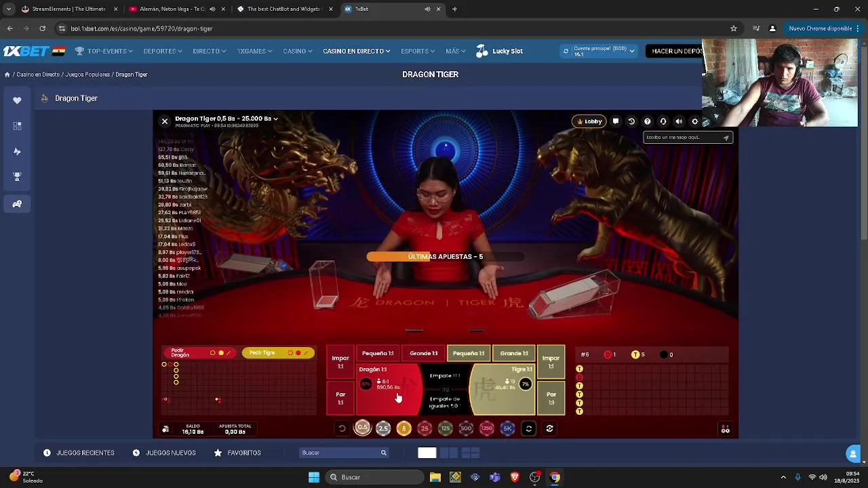Open the statistics icon at bottom right of game
Screen dimensions: 868x488
pos(726,430)
